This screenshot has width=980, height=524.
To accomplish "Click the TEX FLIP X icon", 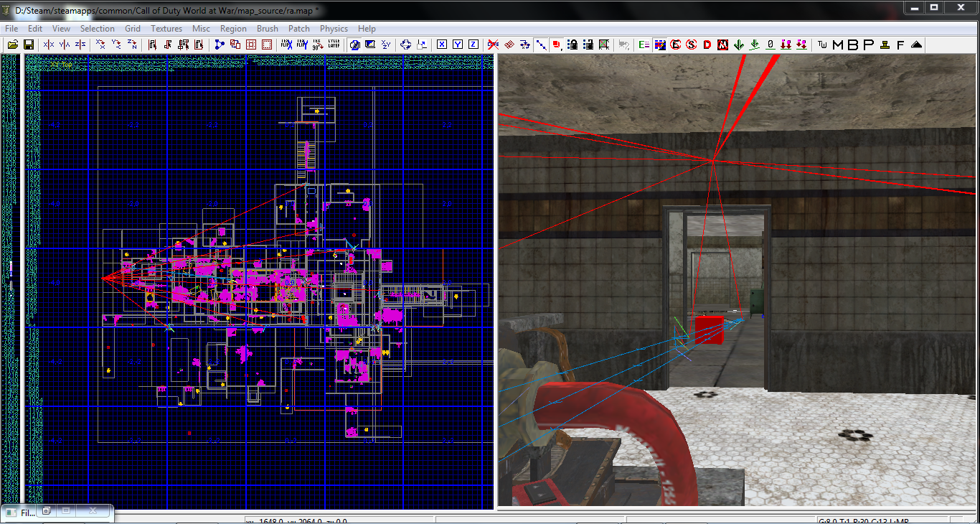I will click(x=287, y=45).
